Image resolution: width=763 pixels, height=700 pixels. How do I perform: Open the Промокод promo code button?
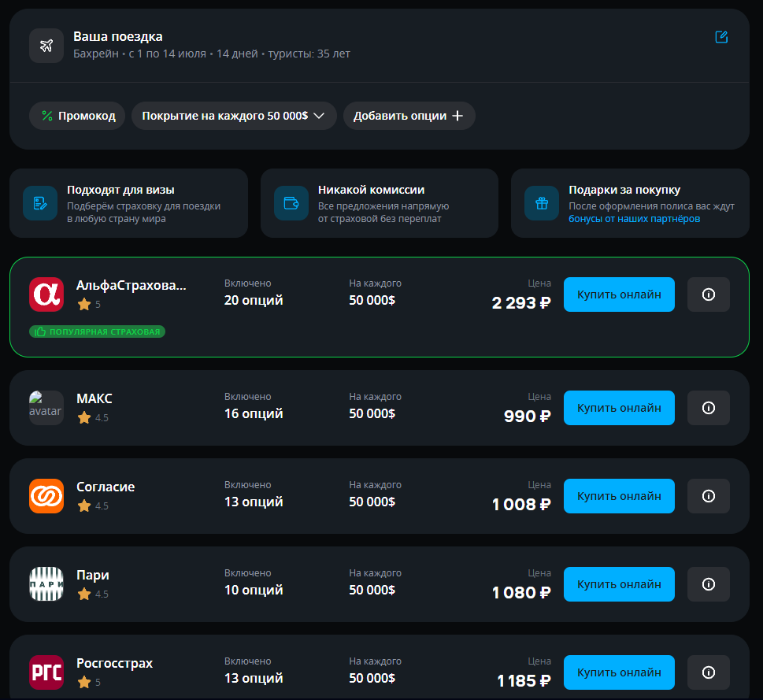pyautogui.click(x=77, y=116)
